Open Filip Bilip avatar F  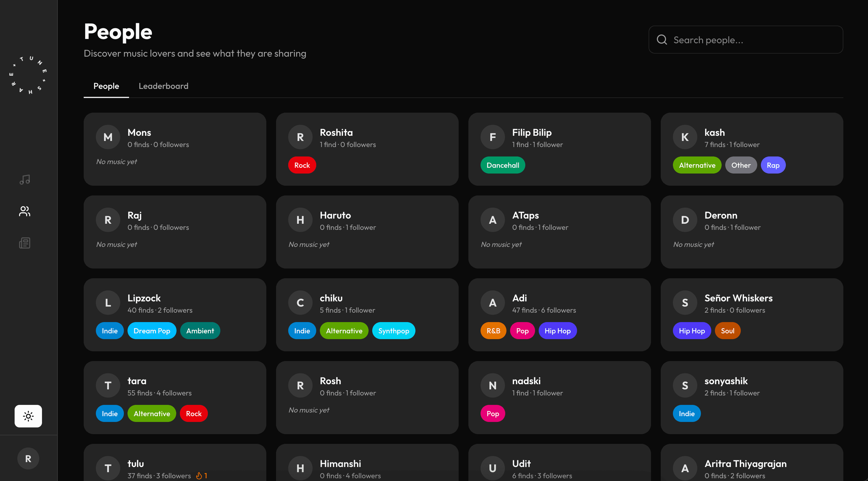[x=493, y=137]
